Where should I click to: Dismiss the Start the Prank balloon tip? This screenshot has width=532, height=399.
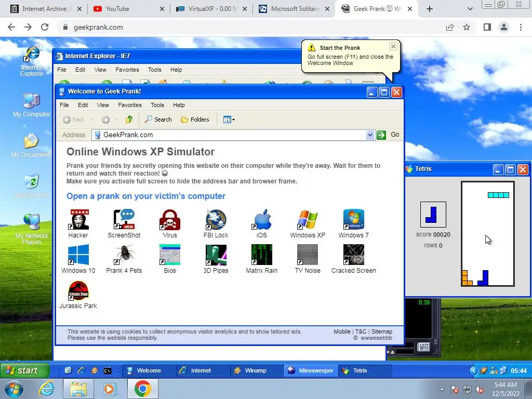[393, 46]
